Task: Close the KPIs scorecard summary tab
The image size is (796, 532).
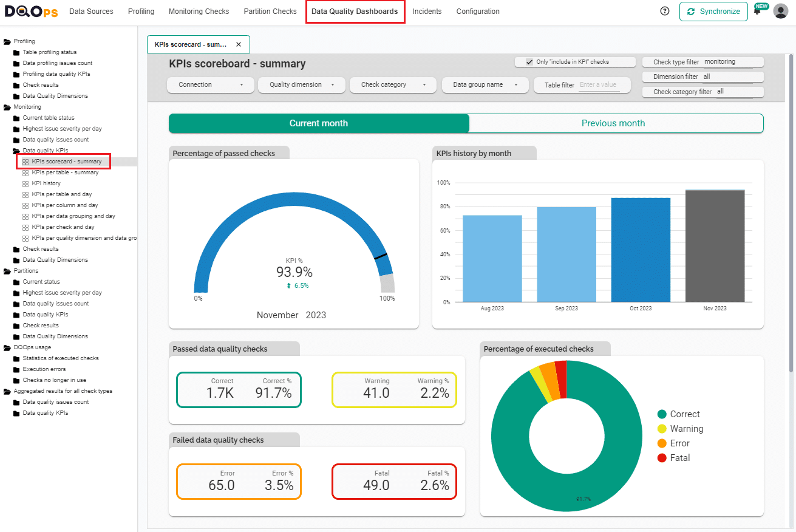Action: pos(239,44)
